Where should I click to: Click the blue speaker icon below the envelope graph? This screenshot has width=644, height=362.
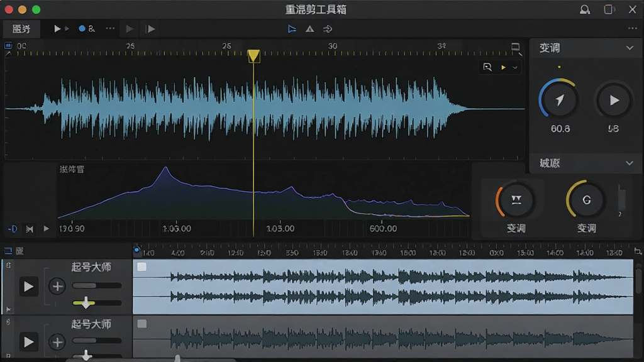pos(13,229)
